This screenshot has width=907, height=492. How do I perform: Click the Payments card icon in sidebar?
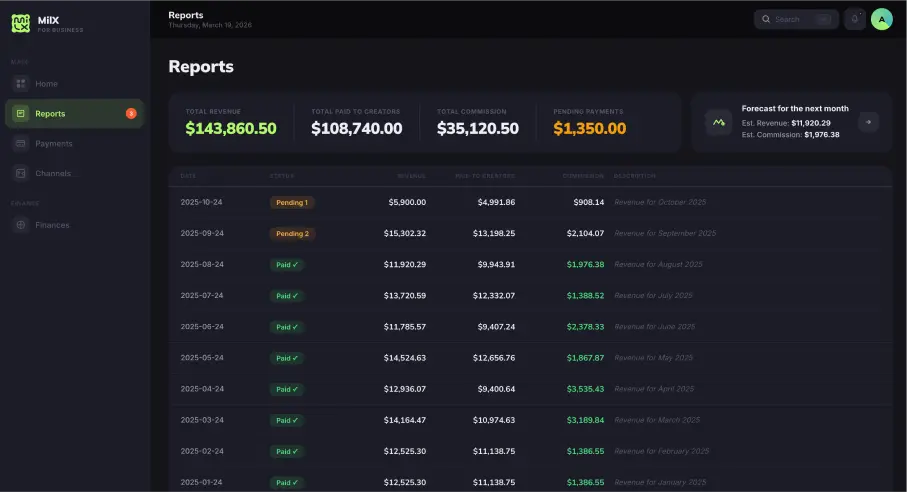[20, 144]
